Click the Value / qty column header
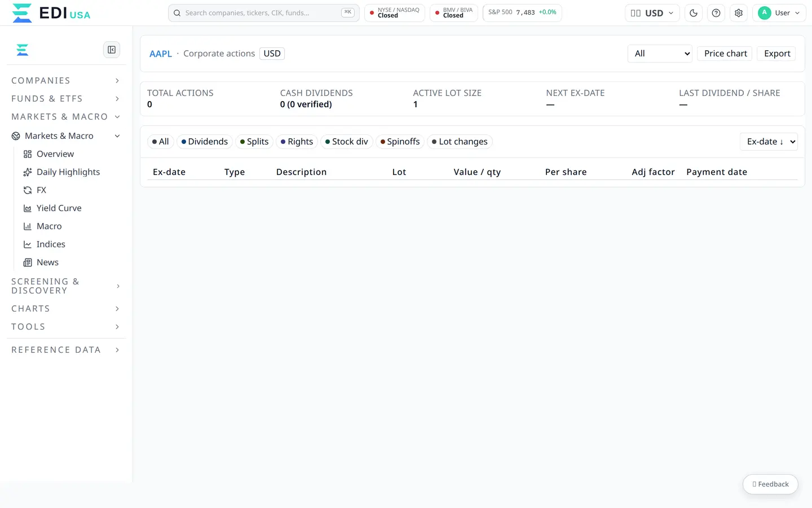 (477, 172)
